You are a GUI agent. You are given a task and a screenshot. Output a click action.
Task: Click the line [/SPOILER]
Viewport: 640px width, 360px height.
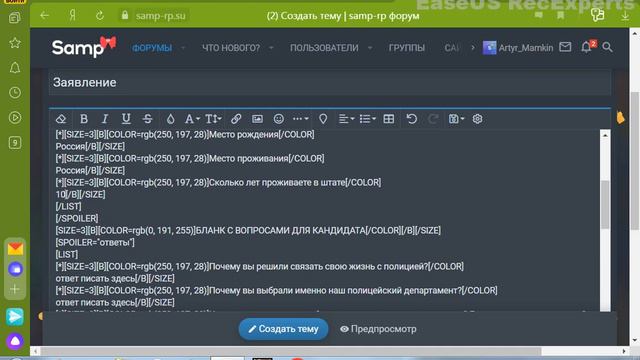pos(77,218)
